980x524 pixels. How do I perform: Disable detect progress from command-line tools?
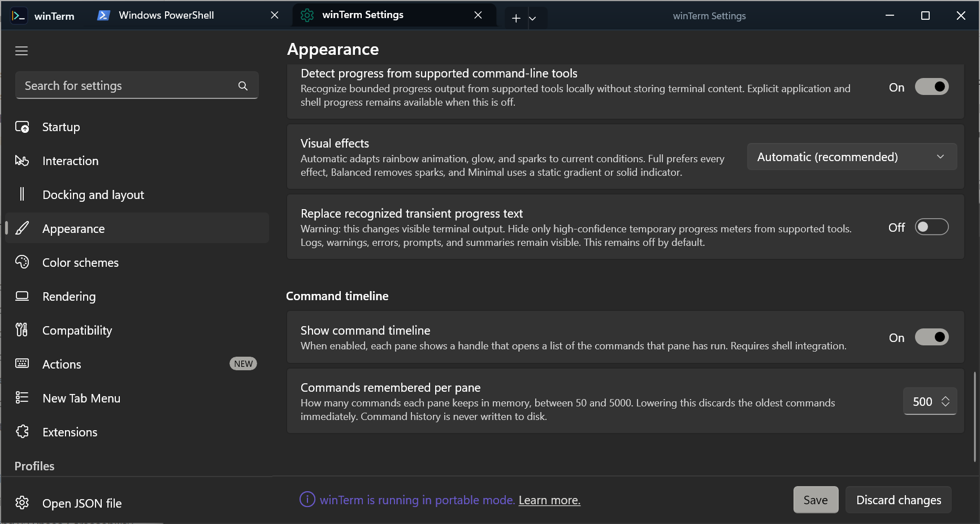[x=931, y=86]
